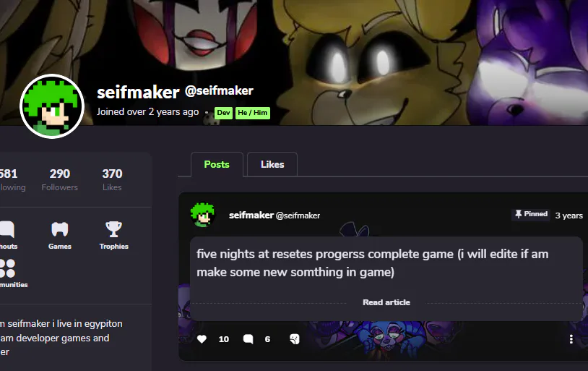588x371 pixels.
Task: Like the pinned post with heart icon
Action: click(x=202, y=339)
